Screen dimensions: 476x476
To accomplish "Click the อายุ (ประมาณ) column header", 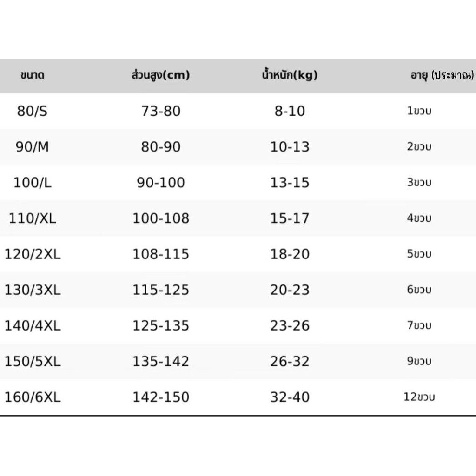I will (x=442, y=76).
